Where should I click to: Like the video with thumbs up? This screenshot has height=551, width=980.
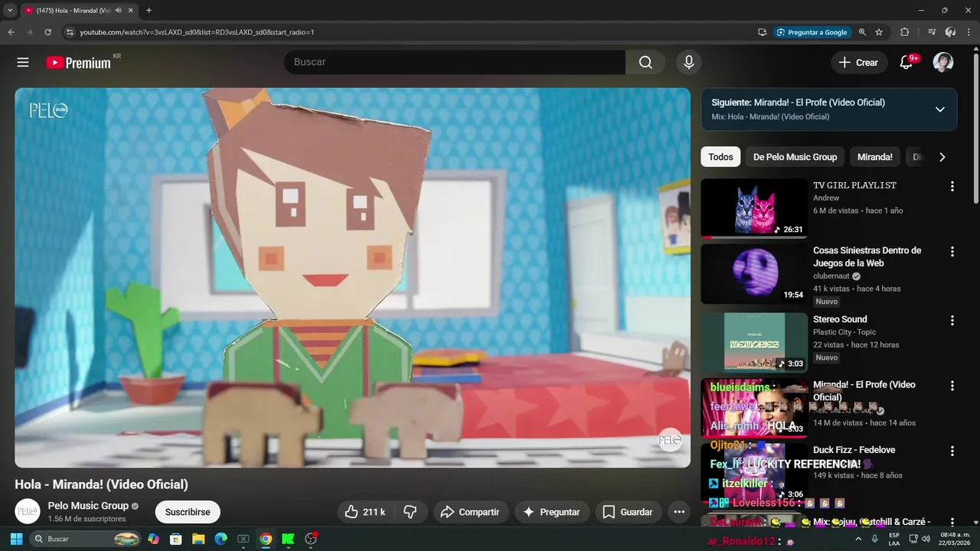pos(364,512)
